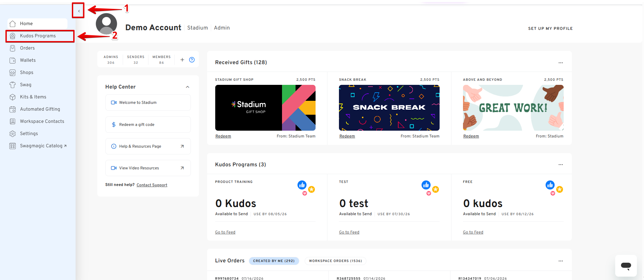
Task: Switch to Created By Me orders tab
Action: click(x=274, y=261)
